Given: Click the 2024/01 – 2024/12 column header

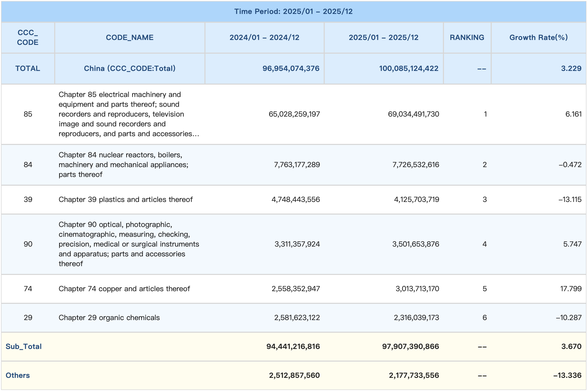Looking at the screenshot, I should pos(264,37).
